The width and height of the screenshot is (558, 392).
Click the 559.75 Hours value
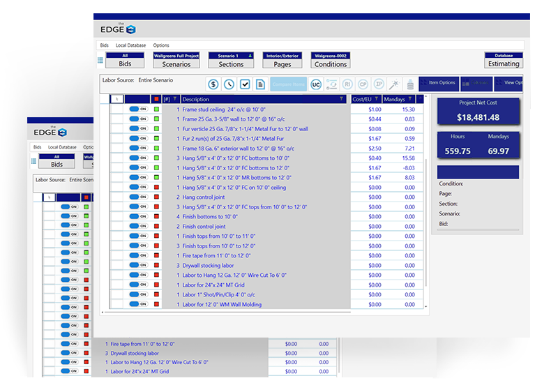(x=458, y=151)
